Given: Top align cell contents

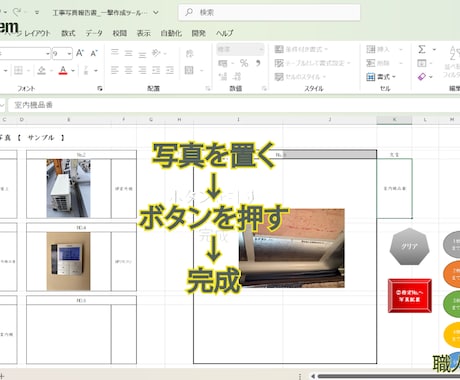Looking at the screenshot, I should click(115, 53).
